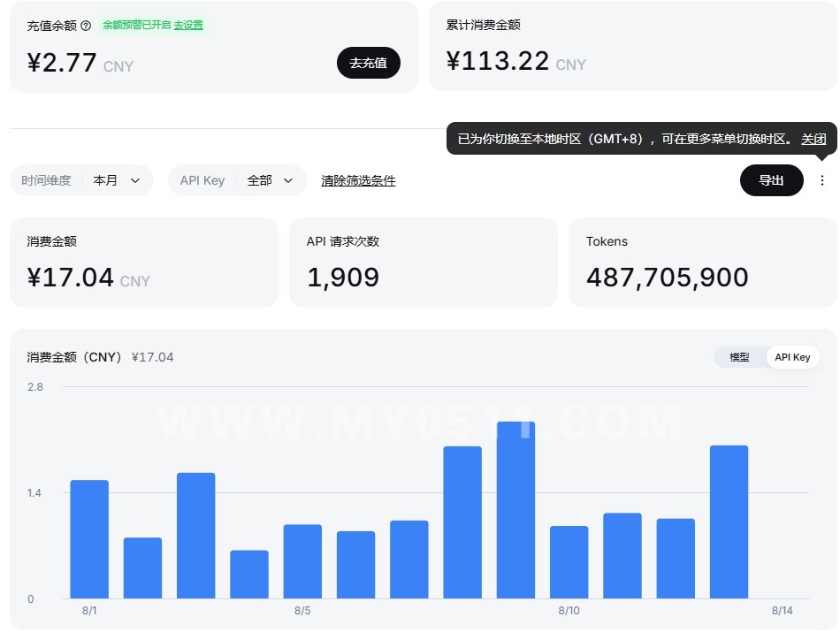840x632 pixels.
Task: Click the tallest bar in the spending chart
Action: 515,510
